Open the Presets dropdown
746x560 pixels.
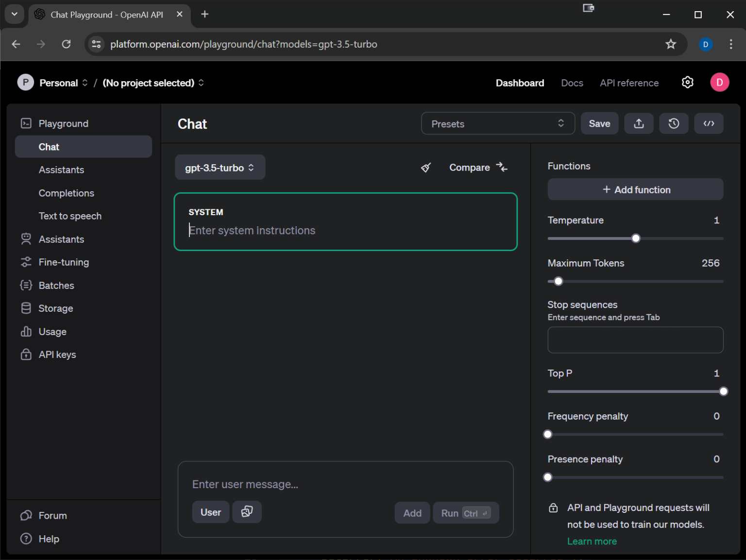[x=497, y=124]
